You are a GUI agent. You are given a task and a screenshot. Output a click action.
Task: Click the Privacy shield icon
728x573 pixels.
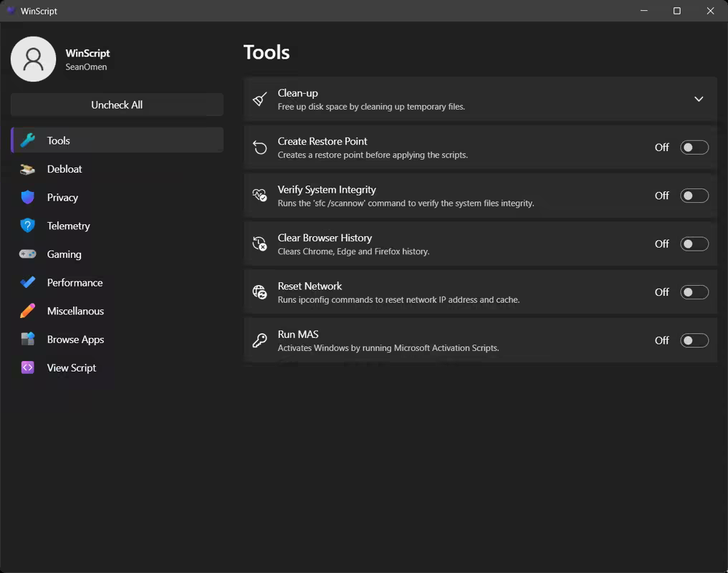tap(27, 197)
